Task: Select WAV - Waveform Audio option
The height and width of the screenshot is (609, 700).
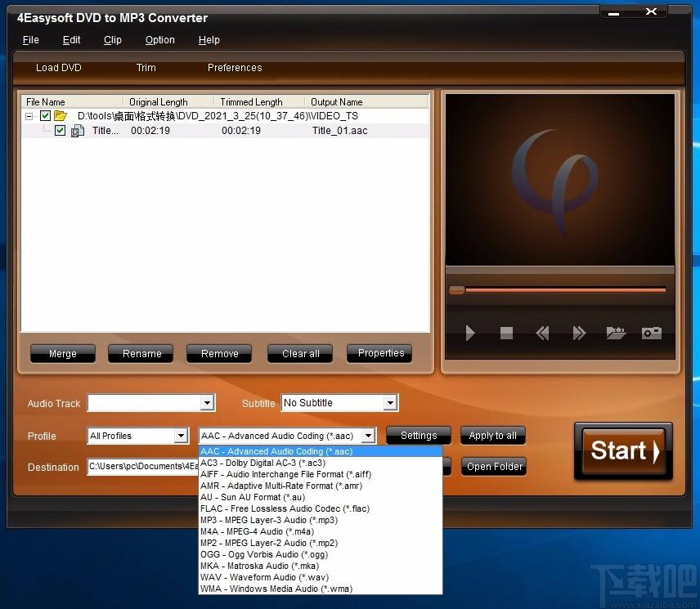Action: click(x=321, y=577)
